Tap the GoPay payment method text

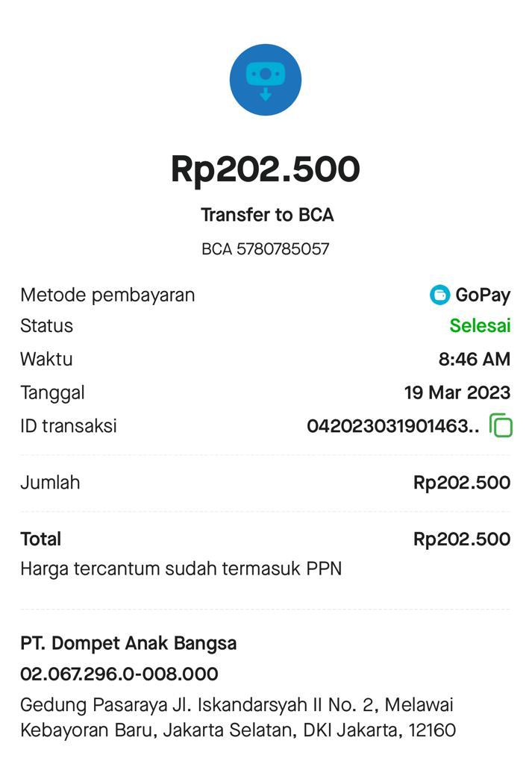pyautogui.click(x=483, y=295)
